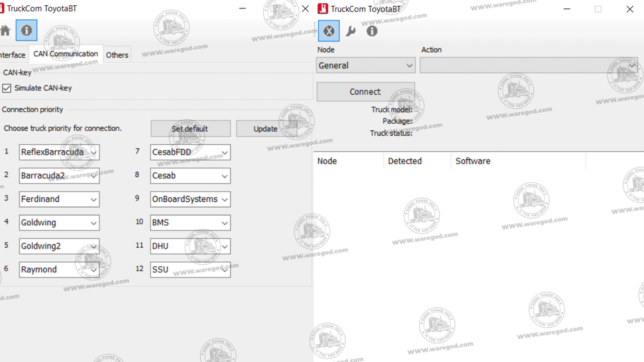Screen dimensions: 644x362
Task: Select the highlighted info icon in left window
Action: pos(26,30)
